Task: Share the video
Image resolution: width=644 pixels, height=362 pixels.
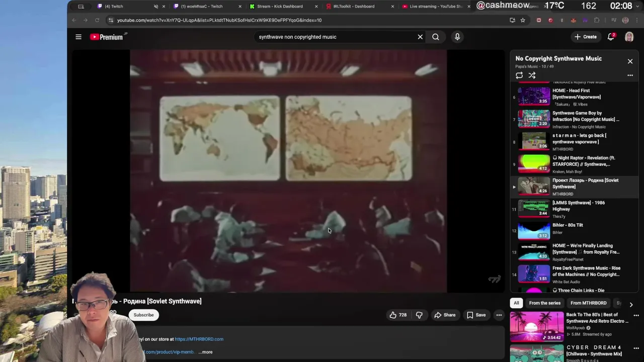Action: 445,315
